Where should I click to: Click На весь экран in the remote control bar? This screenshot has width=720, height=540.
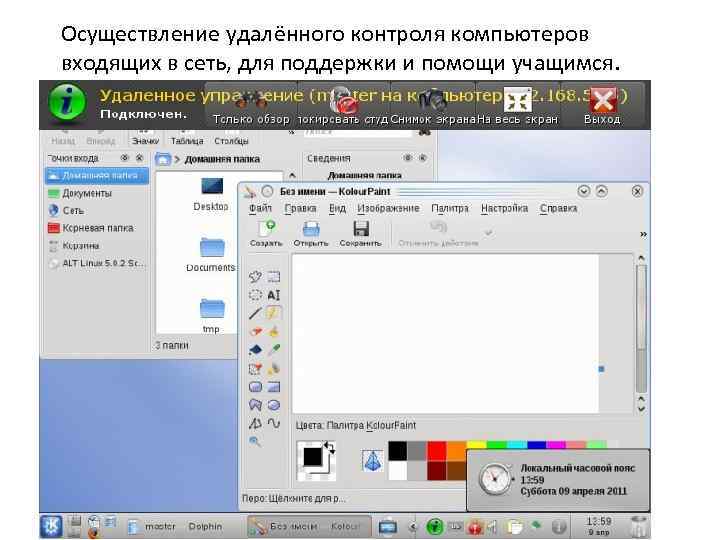coord(518,106)
